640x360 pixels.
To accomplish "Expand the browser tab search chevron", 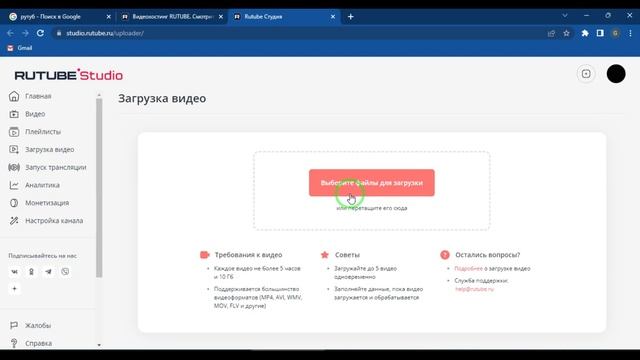I will click(x=565, y=16).
